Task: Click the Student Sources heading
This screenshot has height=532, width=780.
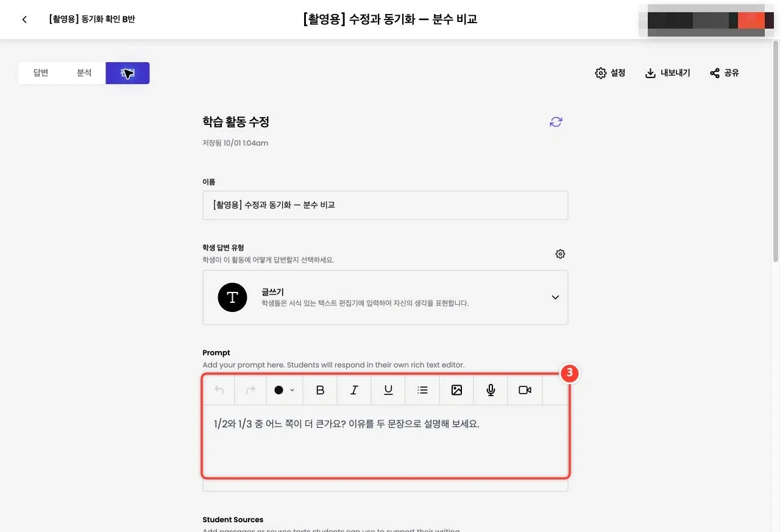Action: tap(233, 520)
